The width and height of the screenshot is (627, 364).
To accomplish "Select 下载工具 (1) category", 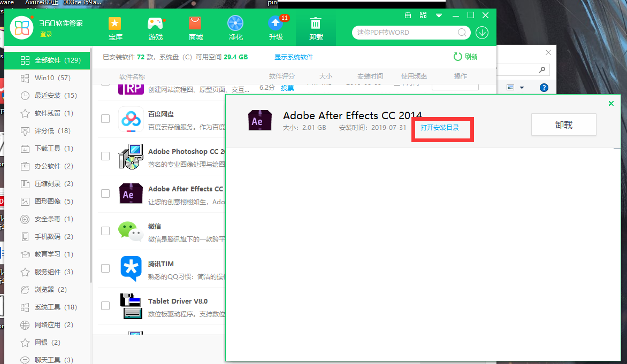I will tap(47, 149).
